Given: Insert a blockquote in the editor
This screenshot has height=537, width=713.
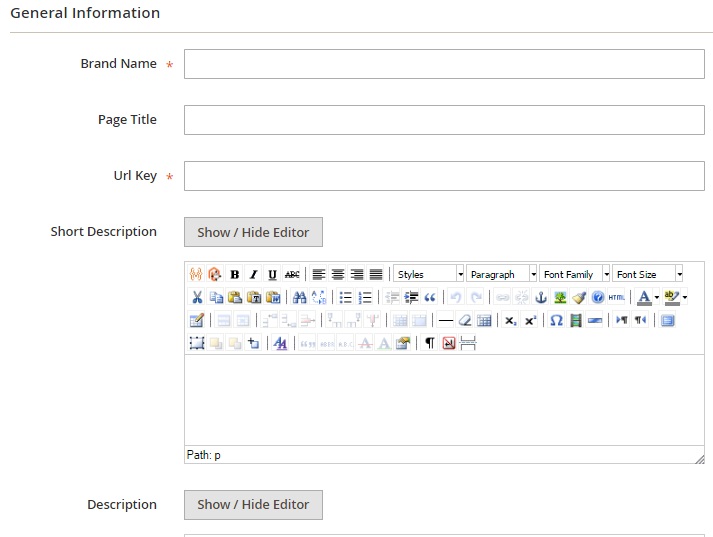Looking at the screenshot, I should [x=430, y=297].
